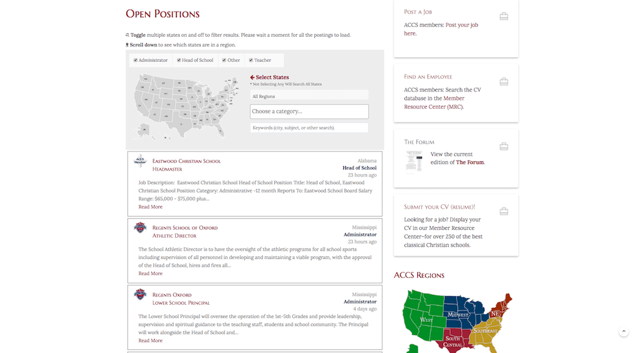The image size is (644, 353).
Task: Click The Forum edition thumbnail image
Action: (x=414, y=160)
